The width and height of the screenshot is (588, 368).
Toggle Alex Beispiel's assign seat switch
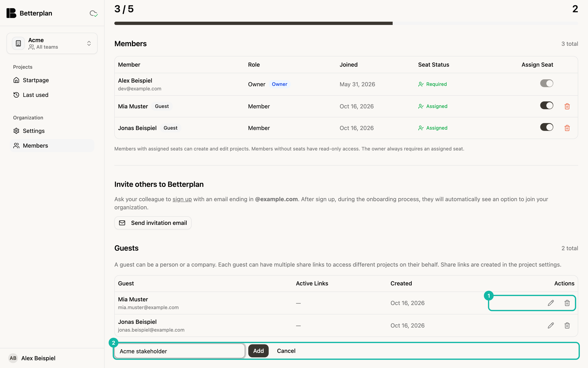(x=547, y=83)
